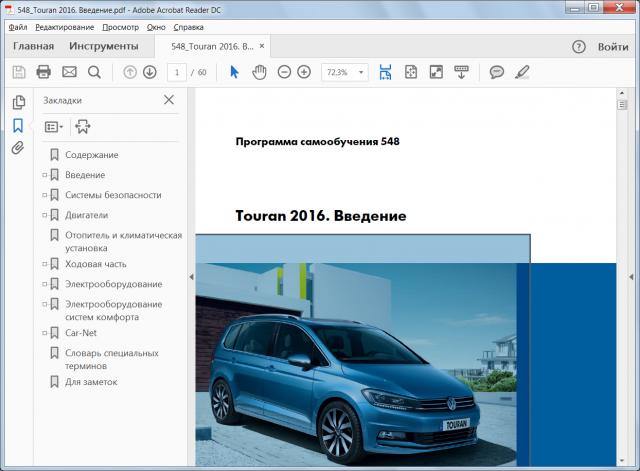Open the Find text magnifier icon

click(x=94, y=72)
